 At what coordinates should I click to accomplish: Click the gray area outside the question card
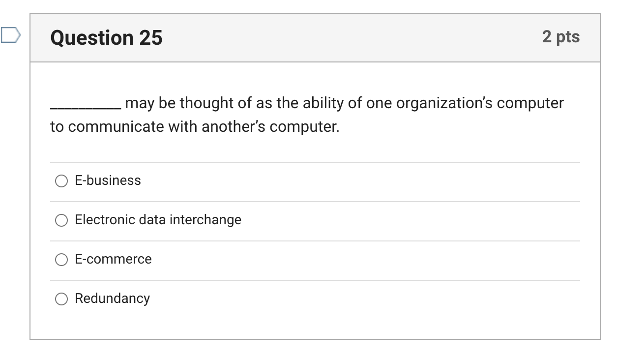pyautogui.click(x=624, y=197)
